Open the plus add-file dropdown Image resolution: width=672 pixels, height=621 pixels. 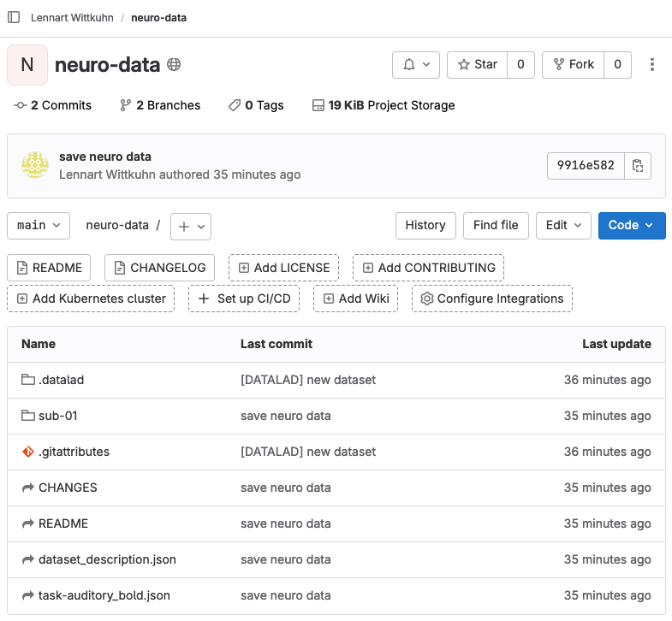click(x=191, y=226)
